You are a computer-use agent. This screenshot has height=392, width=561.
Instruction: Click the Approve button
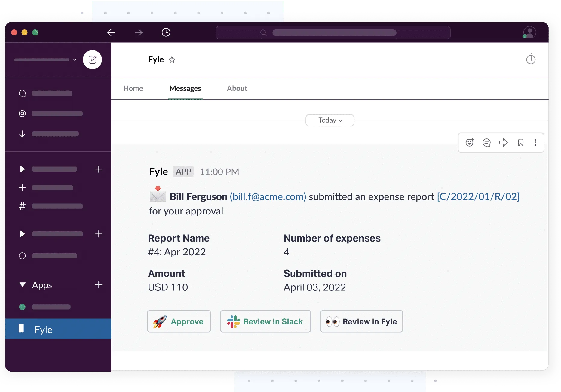179,321
